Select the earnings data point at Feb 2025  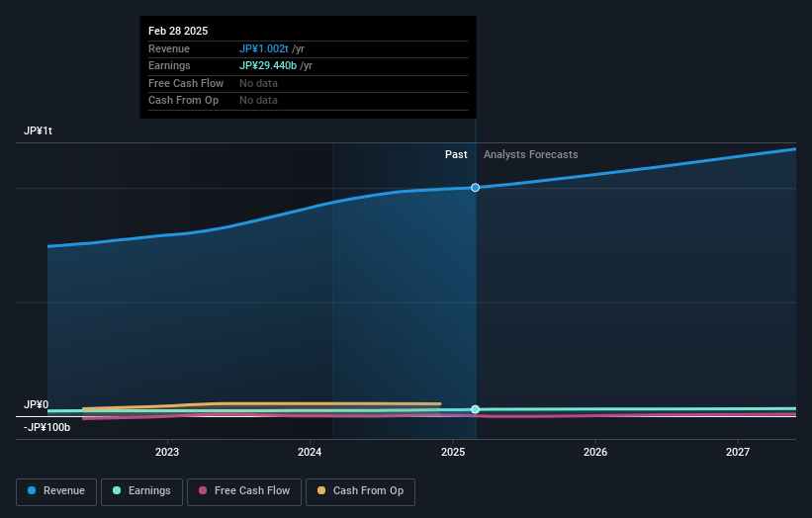click(475, 409)
